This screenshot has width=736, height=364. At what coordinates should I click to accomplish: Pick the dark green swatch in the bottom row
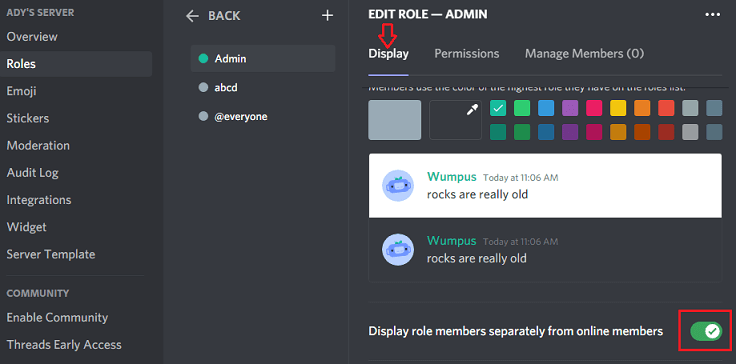[522, 132]
